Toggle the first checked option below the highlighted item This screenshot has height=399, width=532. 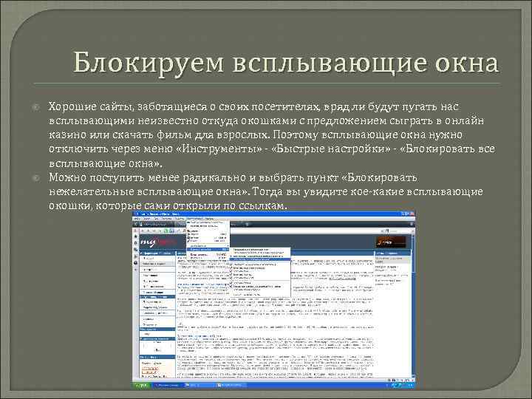coord(260,265)
